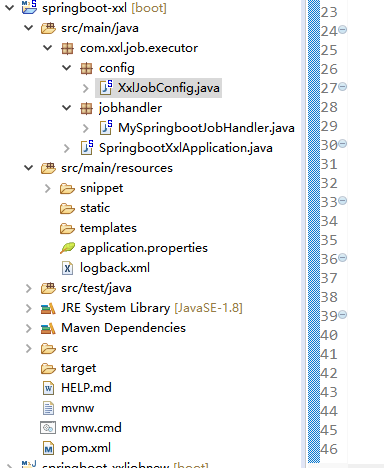Select logback.xml file name
Viewport: 384px width, 468px height.
pos(115,268)
